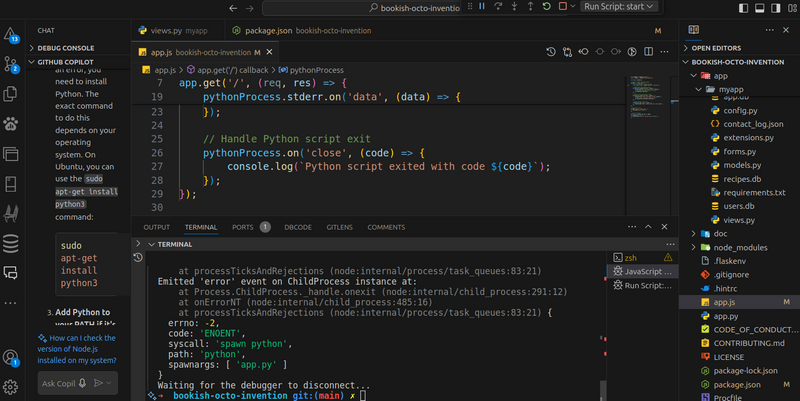Open the timeline history icon in editor toolbar
The width and height of the screenshot is (800, 401).
(551, 52)
